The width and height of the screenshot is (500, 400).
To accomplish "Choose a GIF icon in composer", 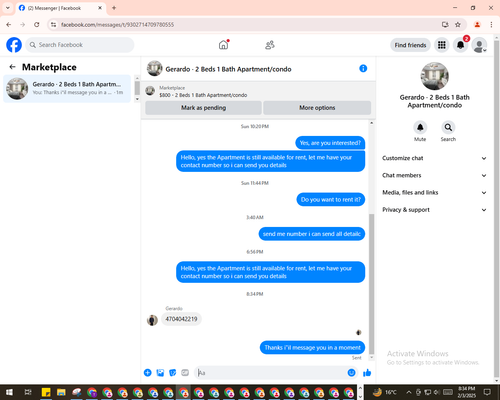I will click(185, 373).
